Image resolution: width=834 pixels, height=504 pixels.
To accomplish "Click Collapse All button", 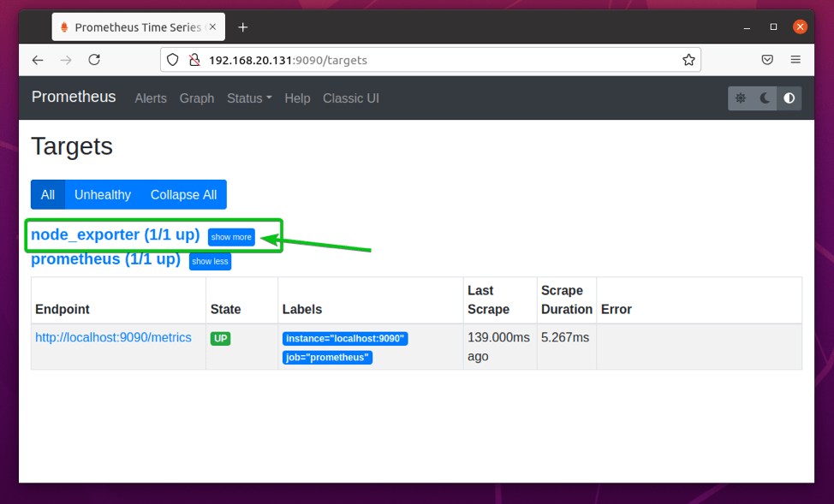I will tap(183, 194).
